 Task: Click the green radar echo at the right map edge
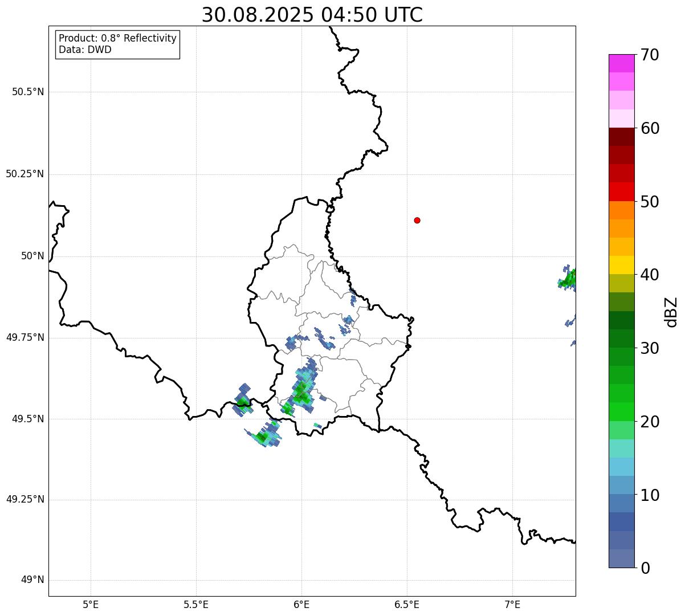[x=568, y=279]
